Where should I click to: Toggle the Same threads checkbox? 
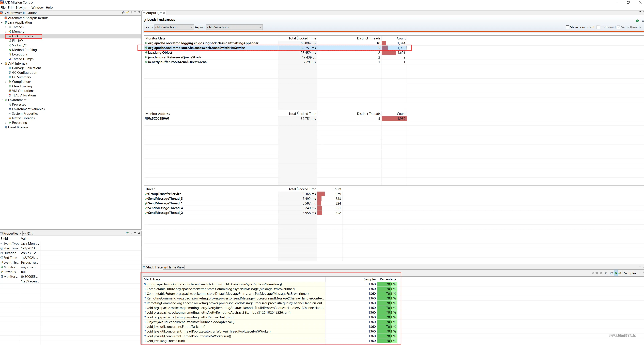619,27
